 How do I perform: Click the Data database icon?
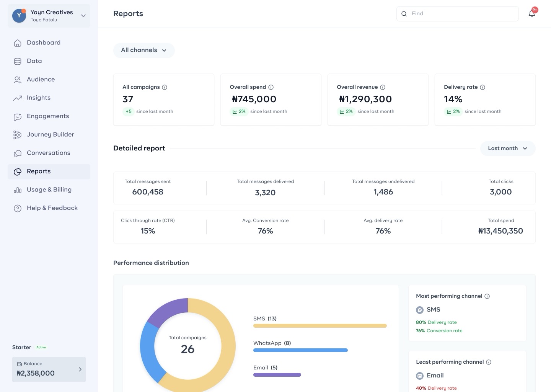pos(18,61)
